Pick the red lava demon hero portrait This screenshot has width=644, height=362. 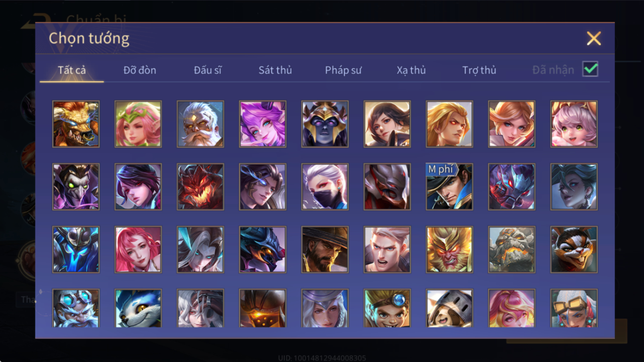(x=200, y=187)
